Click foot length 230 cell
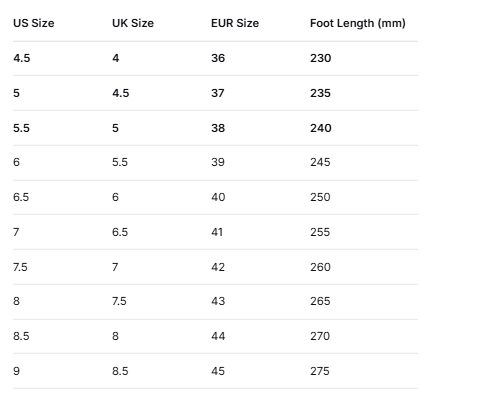 [321, 58]
